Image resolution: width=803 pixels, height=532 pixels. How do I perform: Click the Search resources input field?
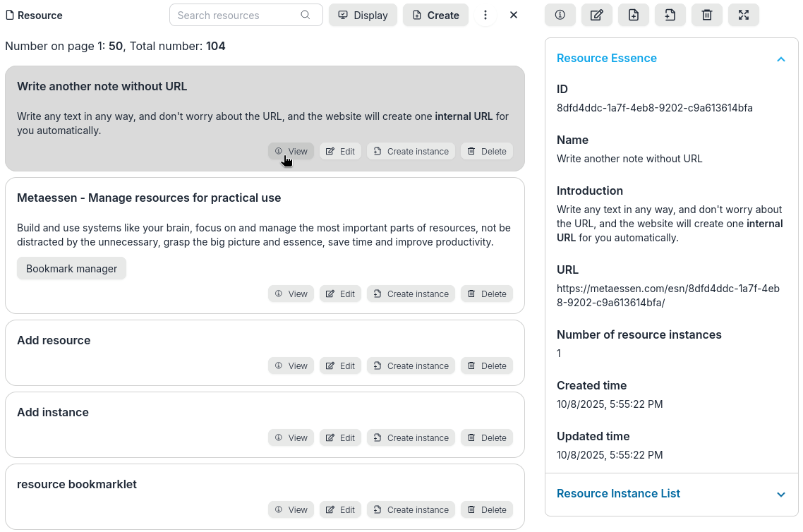coord(236,15)
